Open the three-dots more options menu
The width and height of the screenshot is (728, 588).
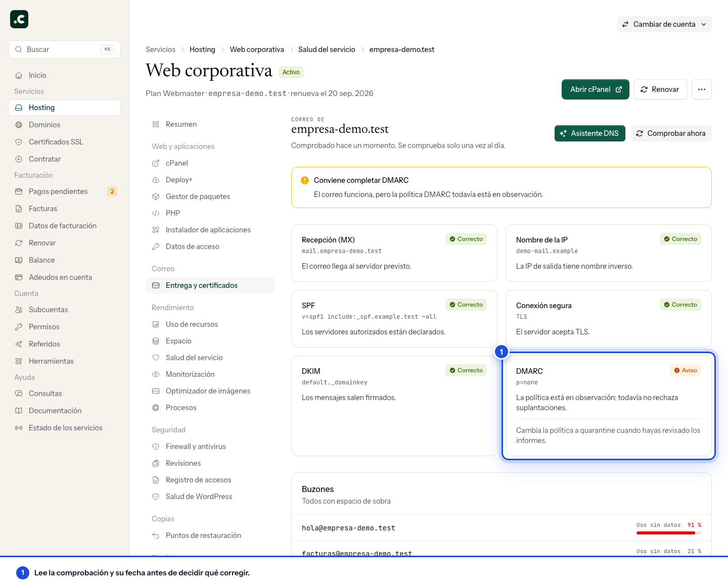coord(702,89)
